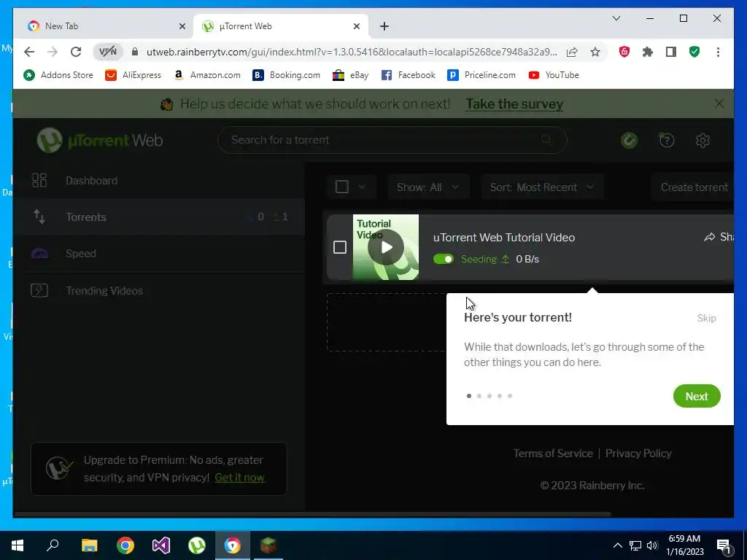Image resolution: width=747 pixels, height=560 pixels.
Task: Click Take the survey link
Action: (x=514, y=104)
